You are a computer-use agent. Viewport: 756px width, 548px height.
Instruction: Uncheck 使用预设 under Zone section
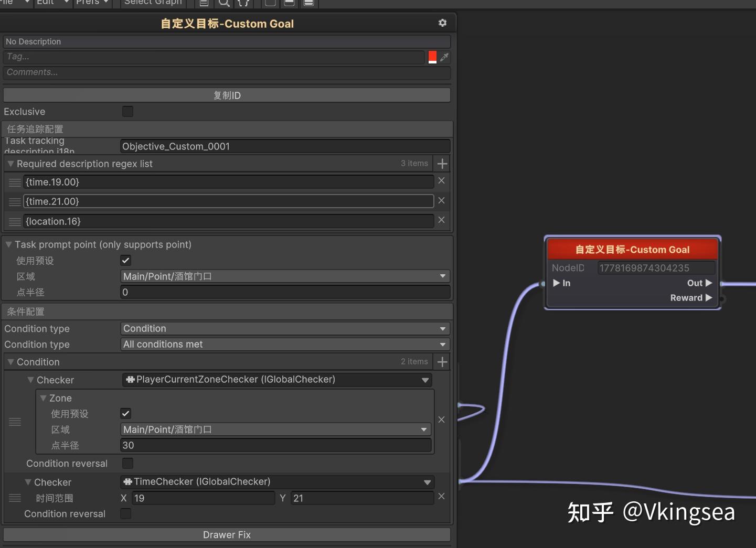click(126, 414)
